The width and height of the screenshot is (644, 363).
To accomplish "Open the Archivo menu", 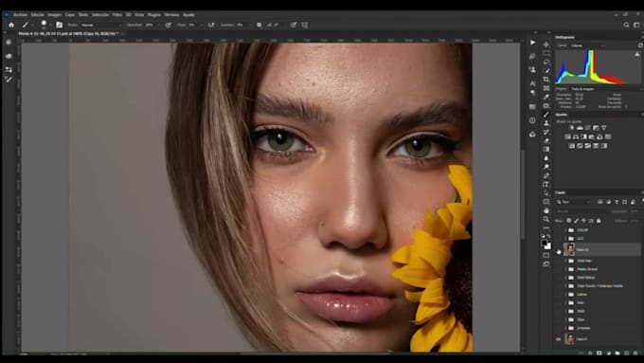I will click(x=20, y=15).
